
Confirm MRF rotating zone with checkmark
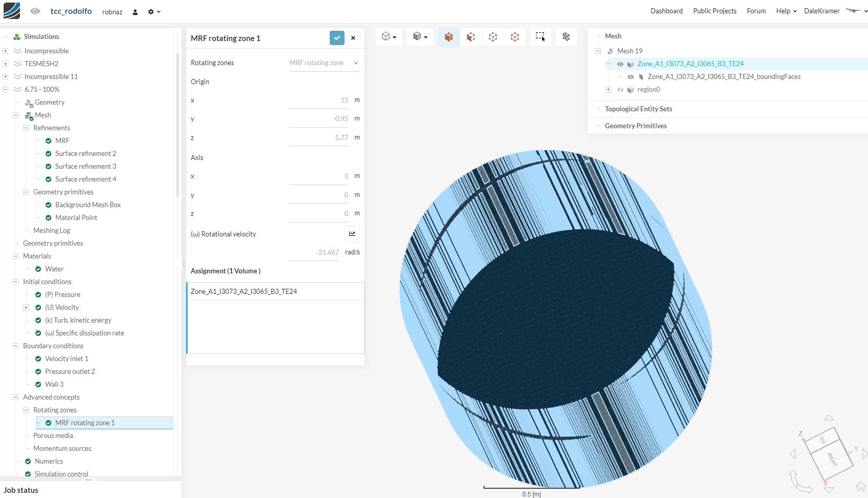click(337, 38)
